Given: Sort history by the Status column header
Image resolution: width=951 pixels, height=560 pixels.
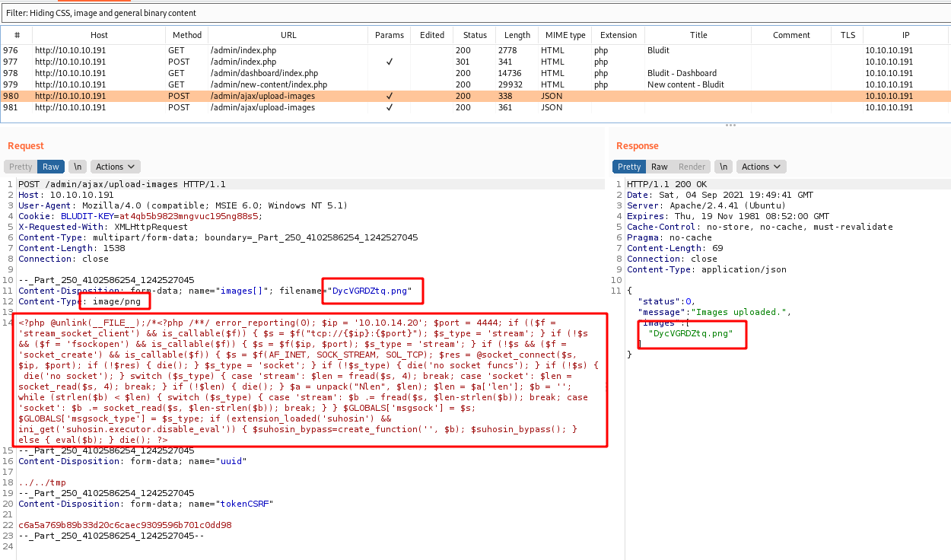Looking at the screenshot, I should tap(475, 35).
